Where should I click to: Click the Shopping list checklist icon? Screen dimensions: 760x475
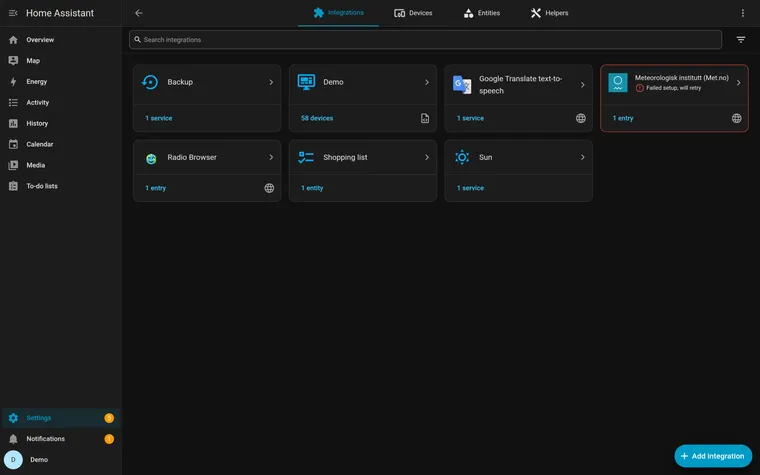click(306, 157)
